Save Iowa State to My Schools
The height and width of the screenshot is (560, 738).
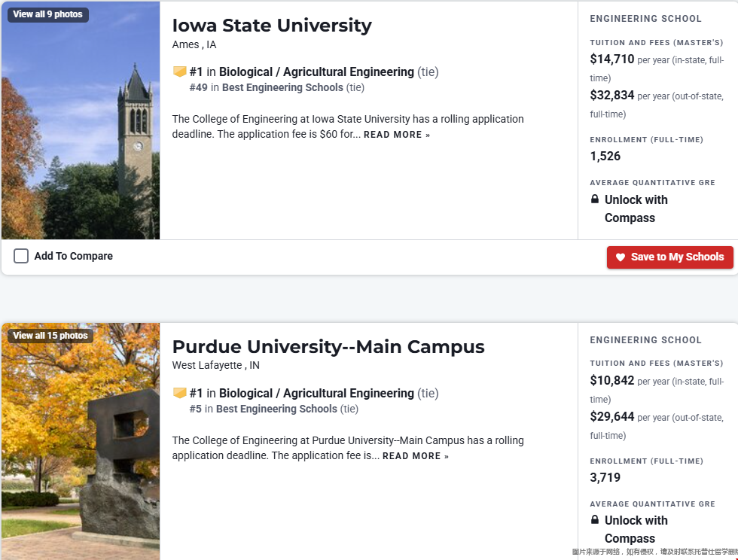[x=669, y=257]
